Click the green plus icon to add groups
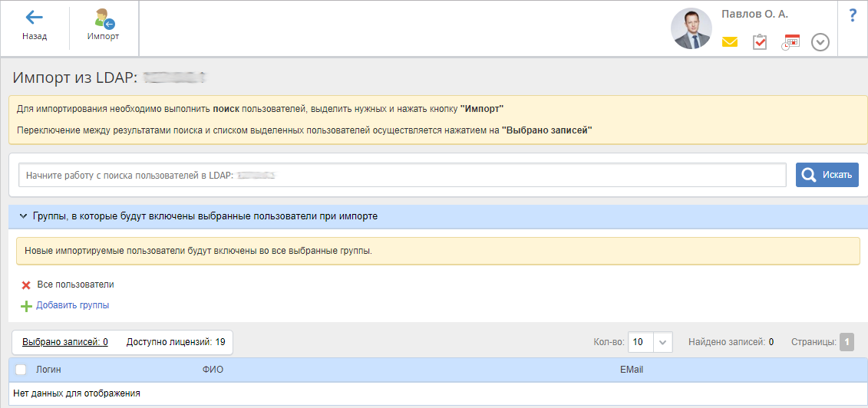868x408 pixels. point(26,306)
